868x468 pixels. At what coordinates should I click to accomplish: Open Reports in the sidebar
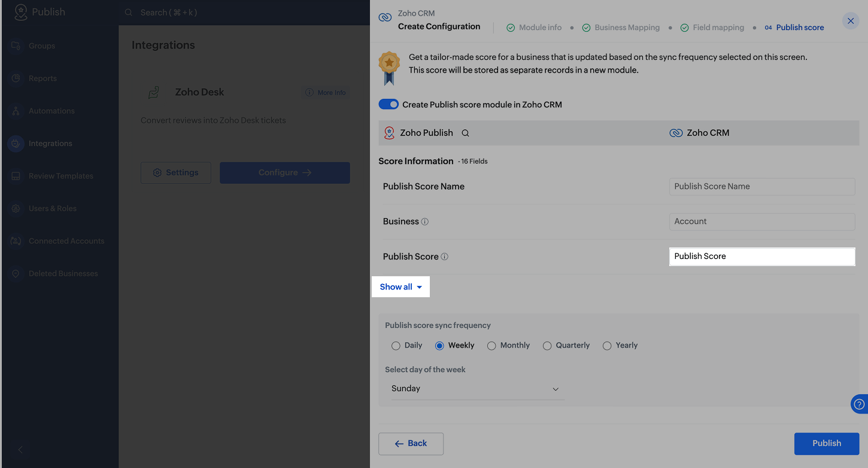coord(43,78)
